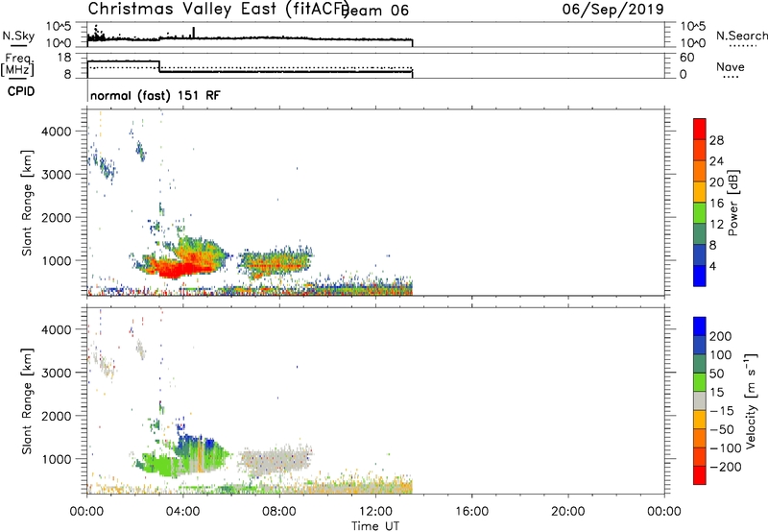Click the gray low-velocity echo cluster near 08:00
The height and width of the screenshot is (532, 768).
276,461
